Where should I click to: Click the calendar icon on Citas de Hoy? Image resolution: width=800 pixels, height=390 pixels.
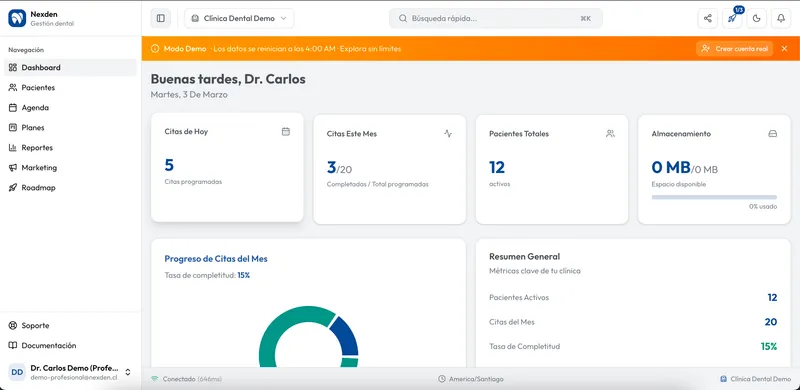[286, 131]
